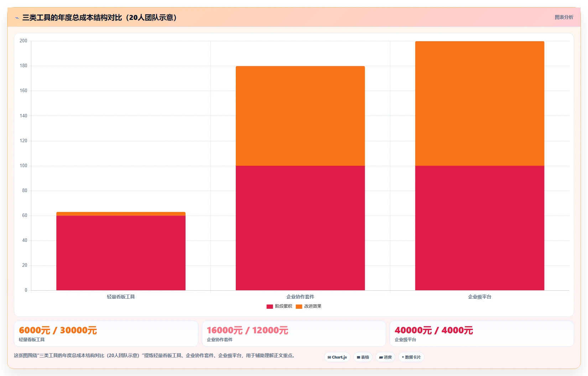Select the Chart.js chip
Image resolution: width=588 pixels, height=376 pixels.
coord(337,357)
